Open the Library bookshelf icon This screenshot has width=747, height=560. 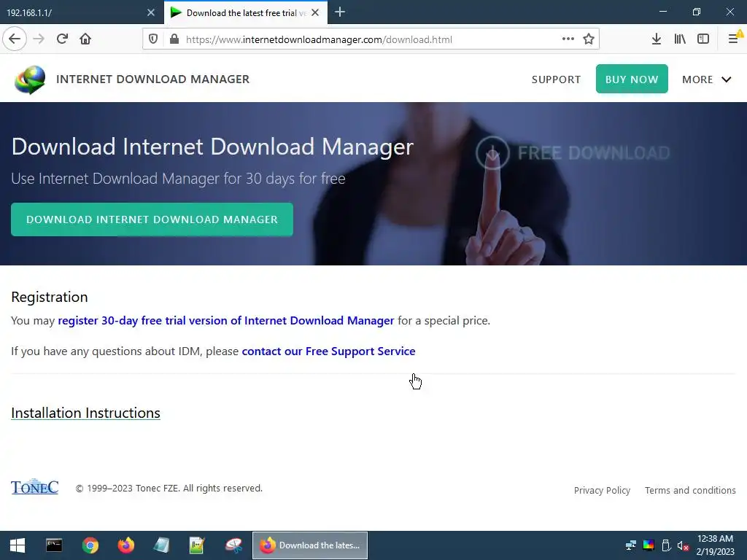point(680,39)
